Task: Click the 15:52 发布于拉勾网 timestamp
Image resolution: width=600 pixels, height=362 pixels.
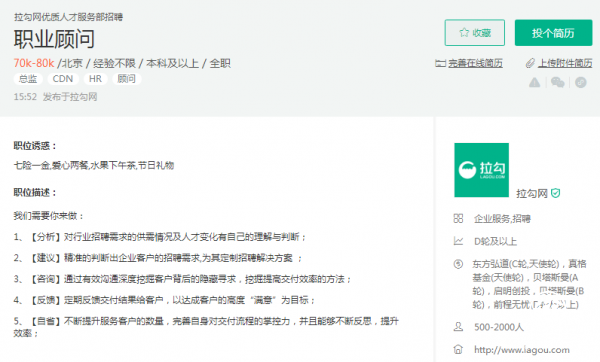Action: 55,97
